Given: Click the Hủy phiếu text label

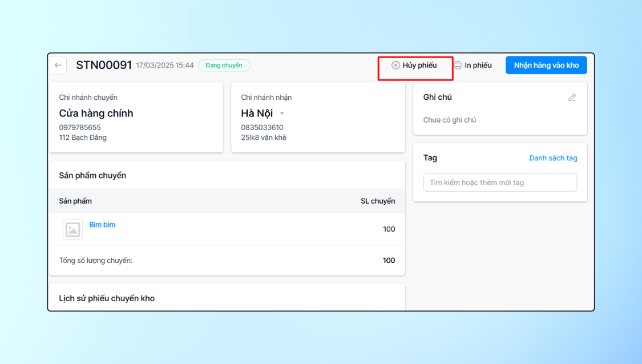Looking at the screenshot, I should tap(419, 66).
